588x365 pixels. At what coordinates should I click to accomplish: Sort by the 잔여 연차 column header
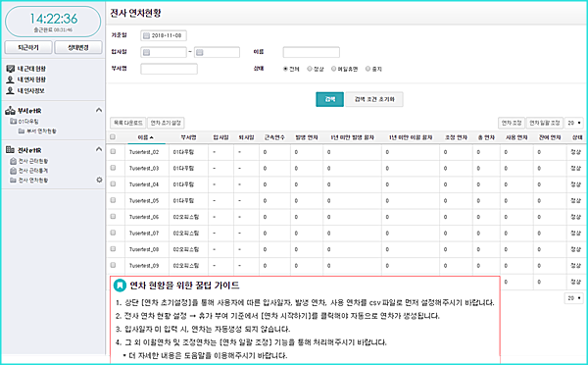click(550, 137)
